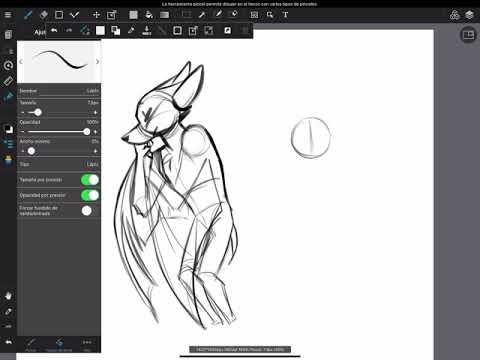Select the checkmark polyline tool
This screenshot has width=480, height=360.
click(74, 15)
